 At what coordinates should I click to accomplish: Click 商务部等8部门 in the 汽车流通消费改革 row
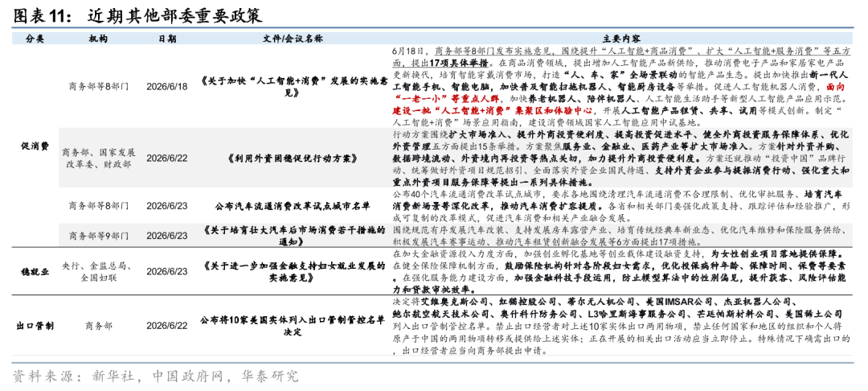tap(99, 205)
